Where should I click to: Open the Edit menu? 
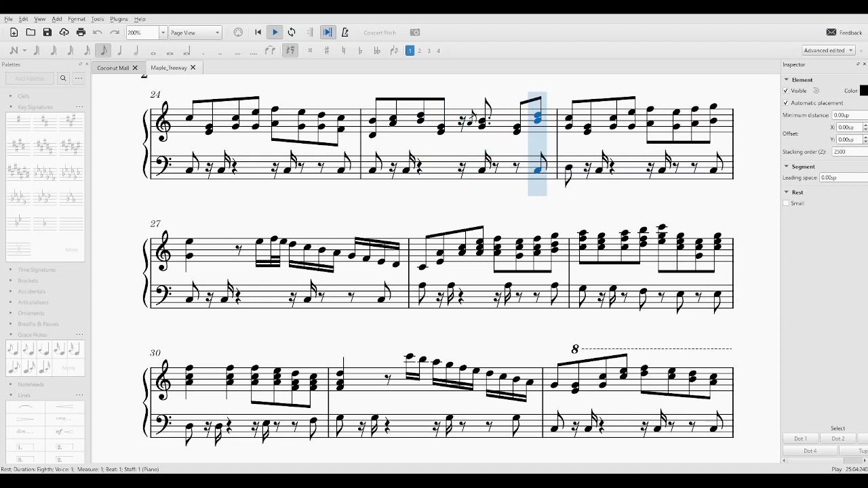click(x=24, y=19)
